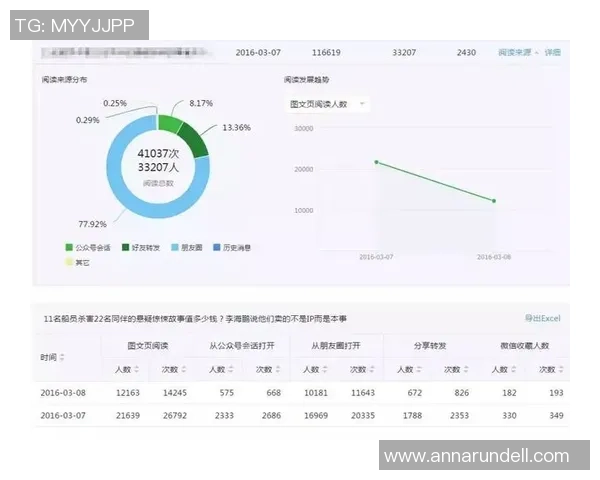The image size is (600, 480).
Task: Sort by 次数 under 从朋友圈打开
Action: 372,369
